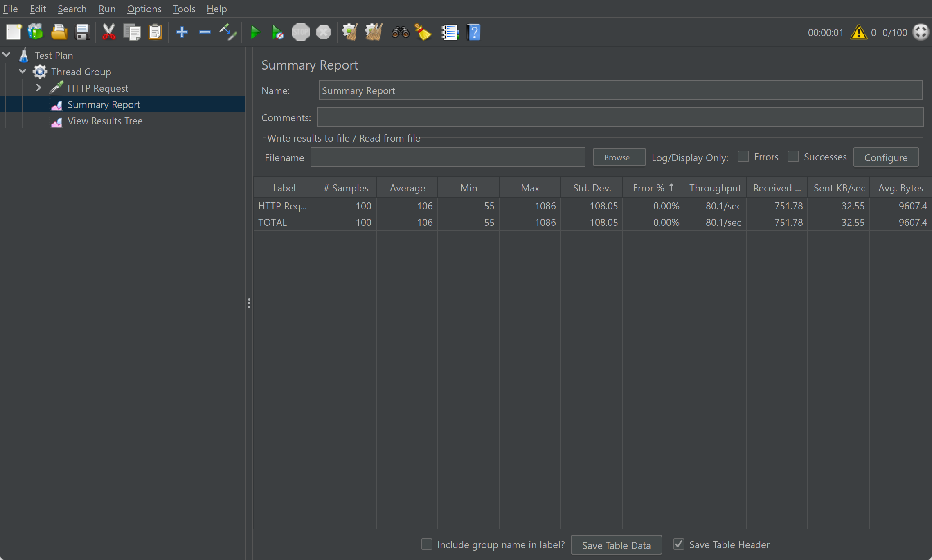This screenshot has height=560, width=932.
Task: Click the yellow warning triangle log indicator
Action: pos(858,32)
